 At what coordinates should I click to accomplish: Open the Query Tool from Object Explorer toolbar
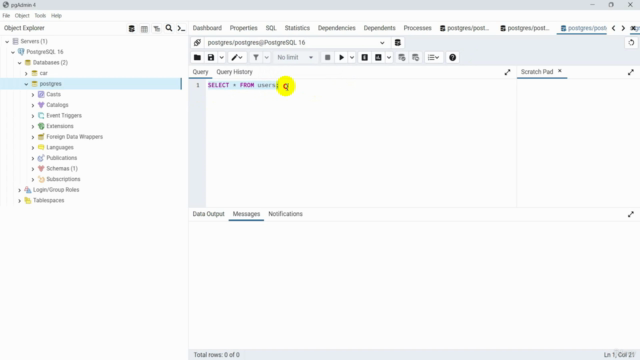coord(131,29)
